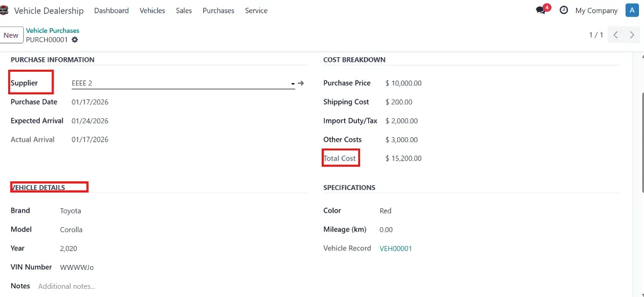Go back to Vehicle Purchases breadcrumb
This screenshot has height=297, width=644.
(x=53, y=30)
